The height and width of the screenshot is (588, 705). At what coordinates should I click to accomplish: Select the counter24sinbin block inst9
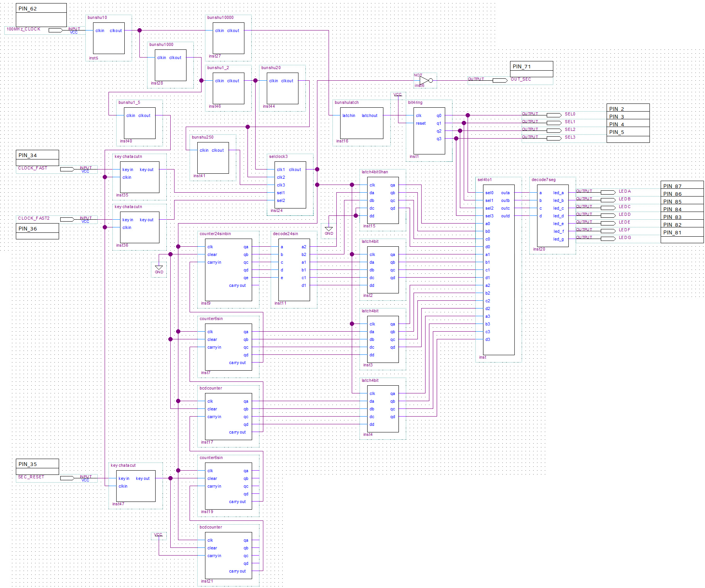(x=228, y=269)
